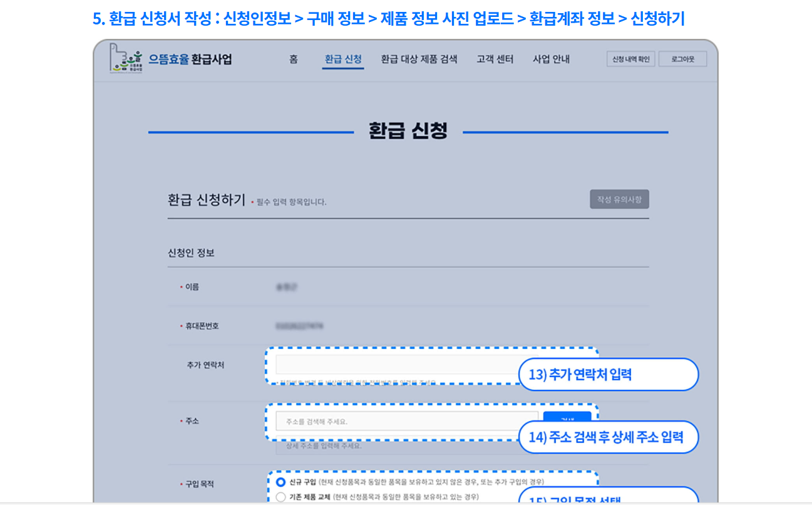This screenshot has height=505, width=812.
Task: Open the 홈 navigation menu item
Action: click(293, 59)
